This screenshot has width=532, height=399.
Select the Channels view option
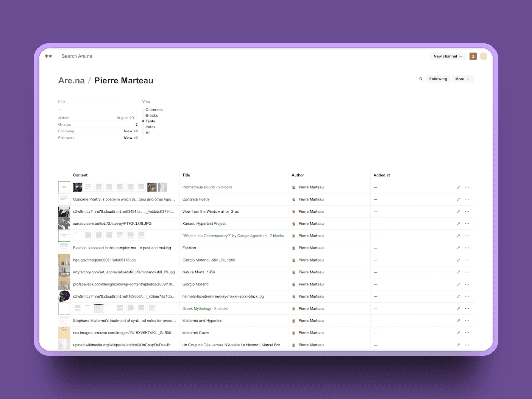point(154,110)
